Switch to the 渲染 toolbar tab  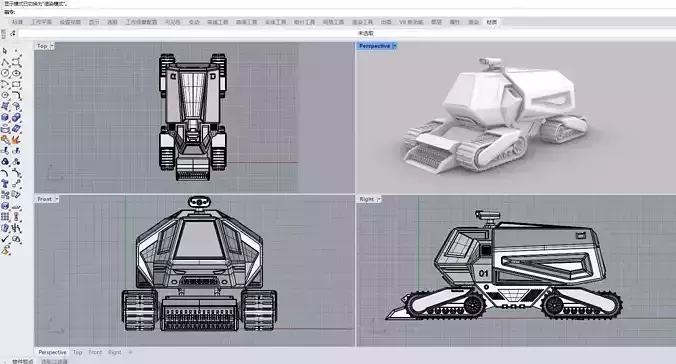click(x=473, y=22)
